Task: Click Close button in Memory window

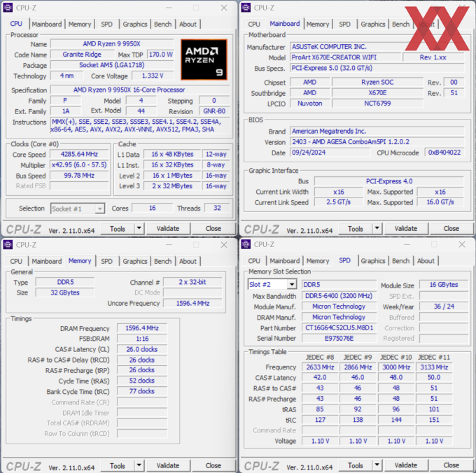Action: (213, 466)
